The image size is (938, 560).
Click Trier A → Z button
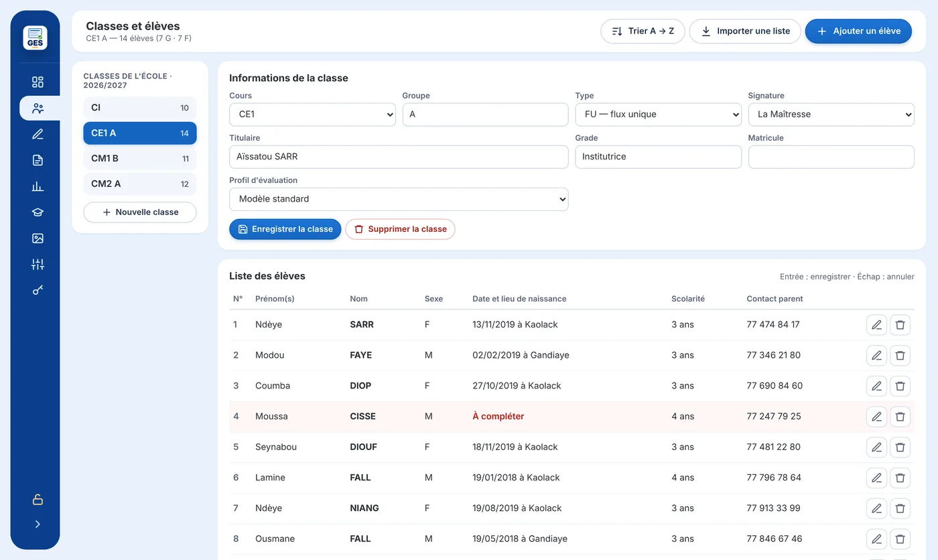coord(643,31)
